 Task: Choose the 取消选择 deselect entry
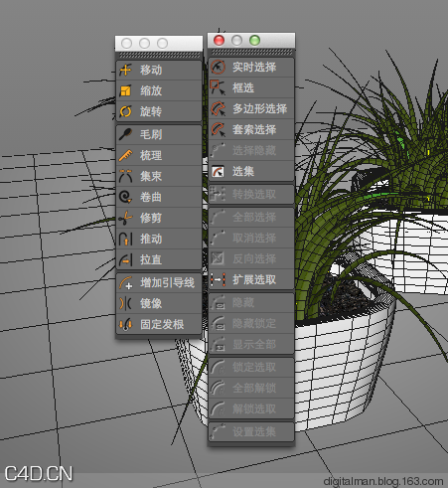click(251, 238)
